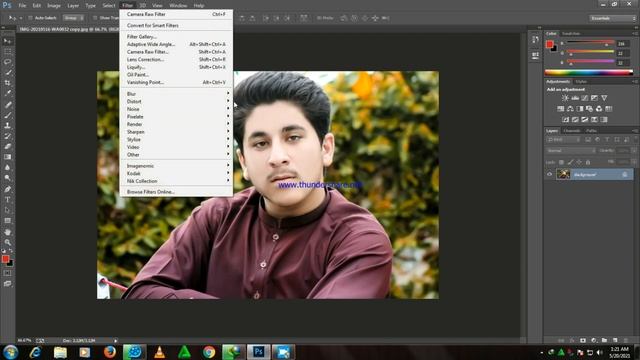The height and width of the screenshot is (360, 640).
Task: Select the Eyedropper tool
Action: click(x=7, y=93)
